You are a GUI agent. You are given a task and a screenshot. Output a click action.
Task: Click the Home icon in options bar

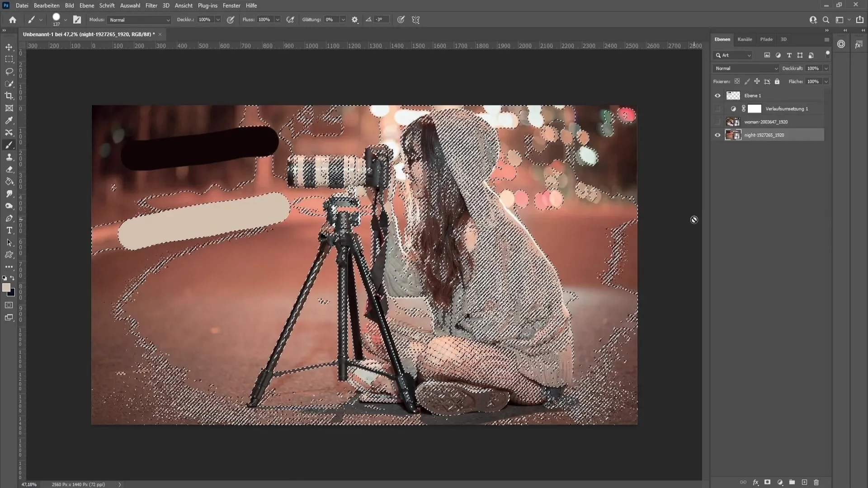pos(13,20)
